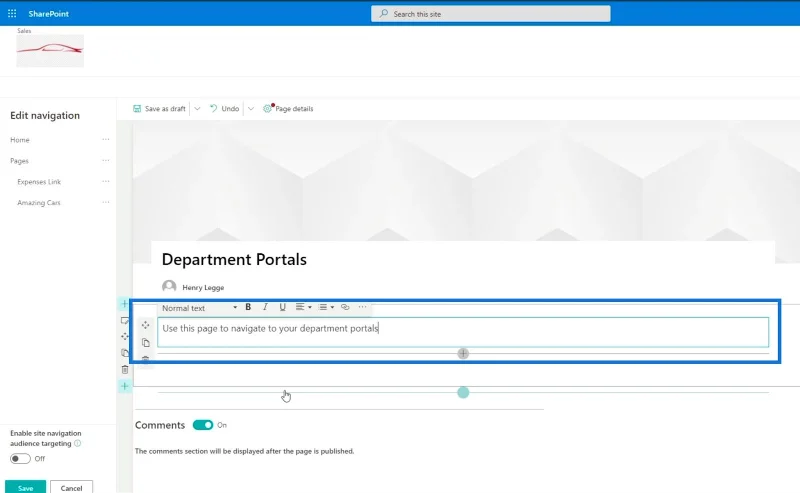This screenshot has height=493, width=800.
Task: Click the Move section icon
Action: [124, 336]
